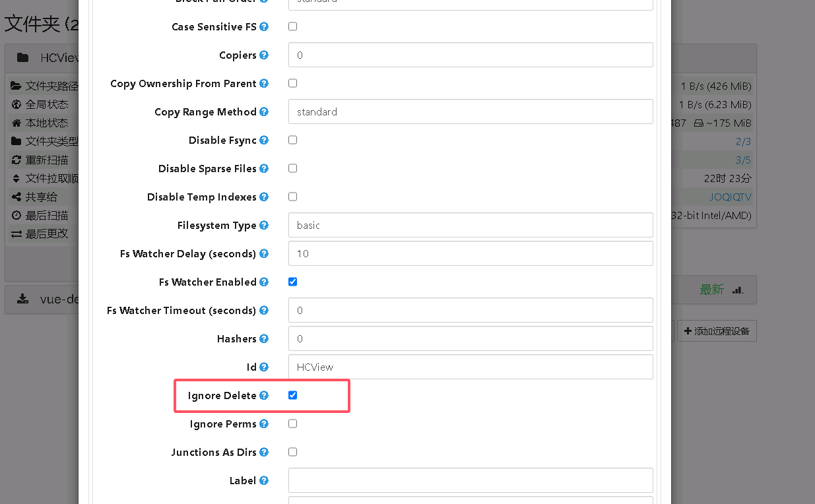Click the Hashers help icon
The image size is (815, 504).
[x=264, y=339]
